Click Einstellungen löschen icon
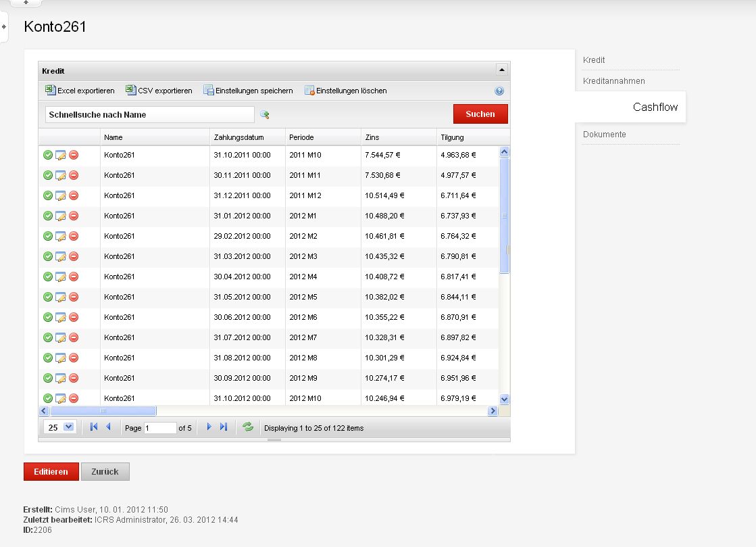The width and height of the screenshot is (756, 547). (x=309, y=90)
